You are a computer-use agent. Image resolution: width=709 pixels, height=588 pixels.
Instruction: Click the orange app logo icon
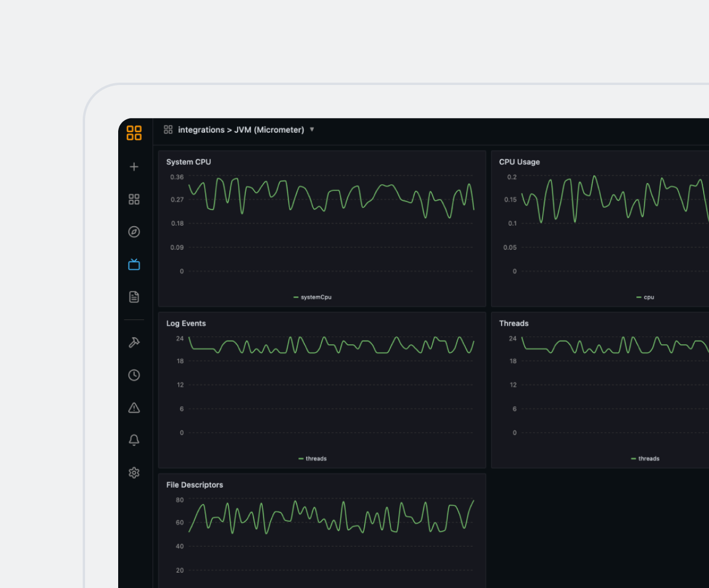coord(134,133)
